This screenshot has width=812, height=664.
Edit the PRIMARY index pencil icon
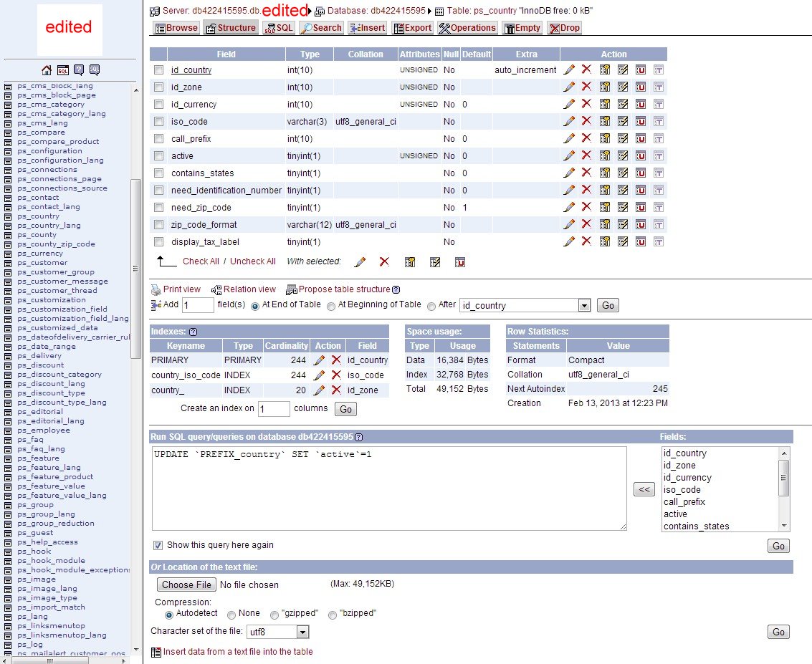320,360
